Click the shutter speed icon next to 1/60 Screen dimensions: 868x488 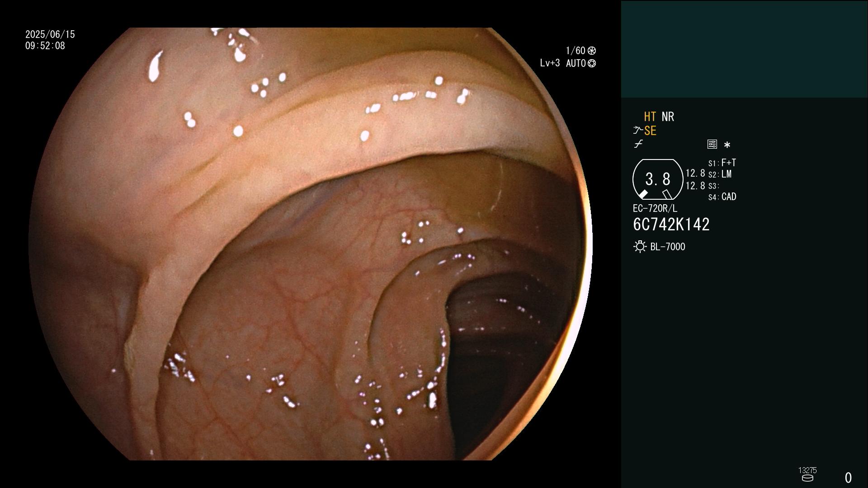click(592, 51)
